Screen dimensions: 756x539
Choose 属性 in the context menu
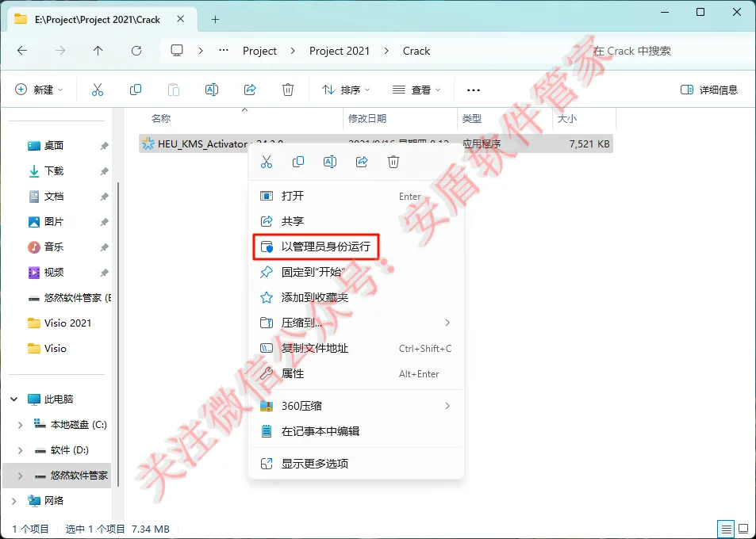(x=356, y=373)
